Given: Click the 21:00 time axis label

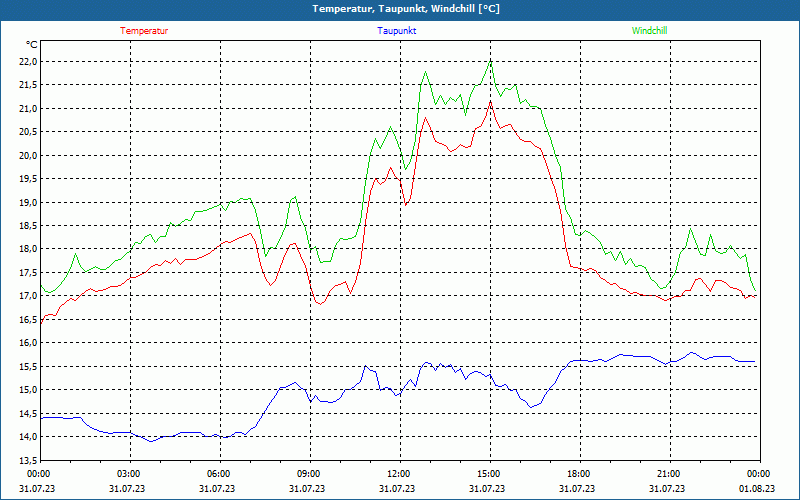Looking at the screenshot, I should click(670, 474).
